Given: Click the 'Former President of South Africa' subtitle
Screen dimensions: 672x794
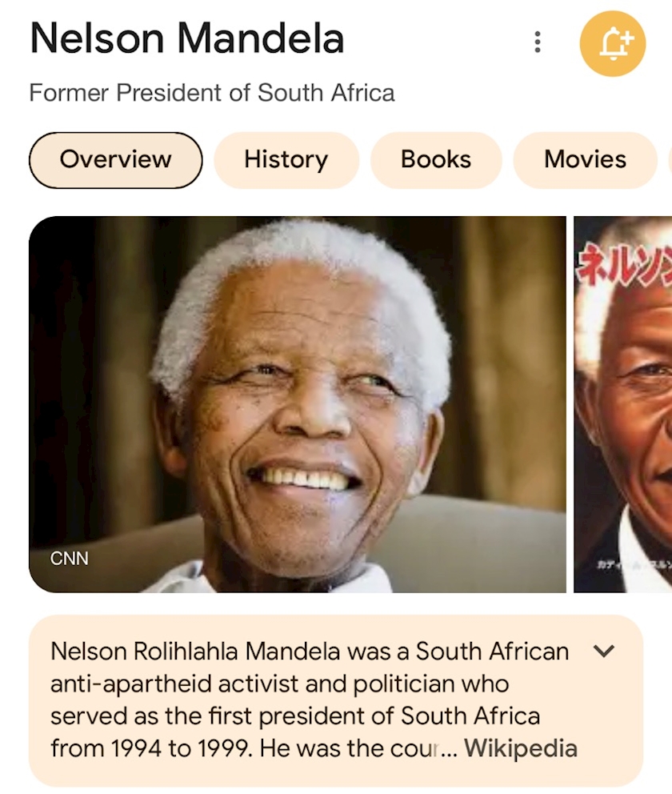Looking at the screenshot, I should coord(212,93).
